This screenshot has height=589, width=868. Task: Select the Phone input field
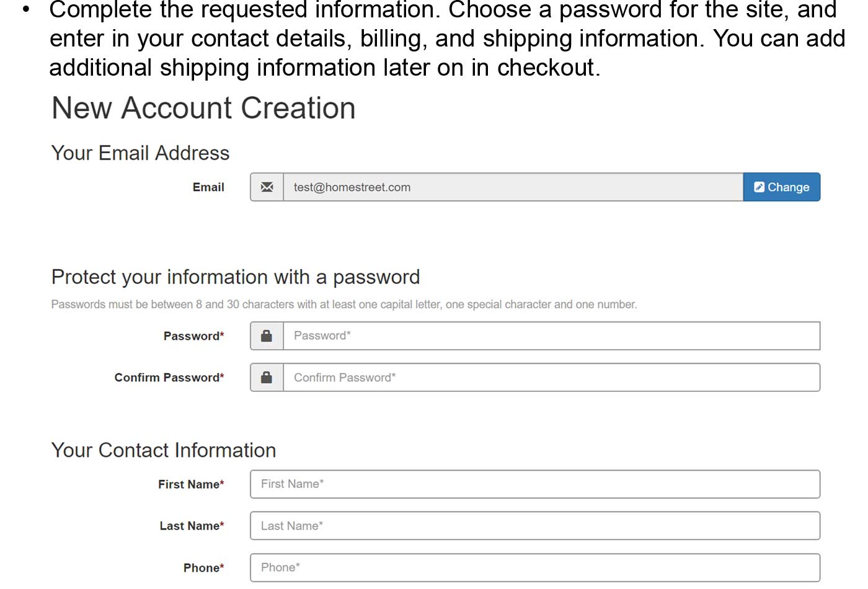pyautogui.click(x=534, y=567)
